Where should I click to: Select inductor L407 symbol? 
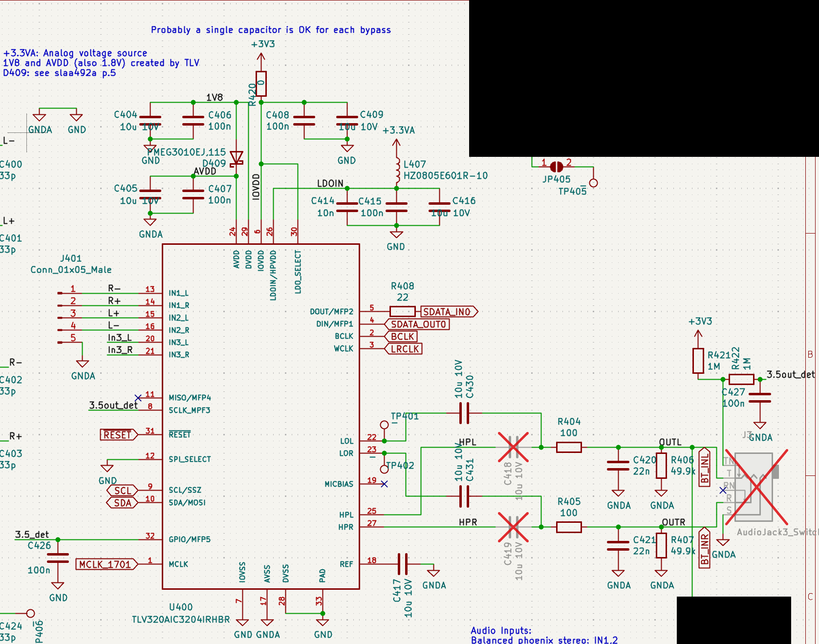click(x=397, y=170)
